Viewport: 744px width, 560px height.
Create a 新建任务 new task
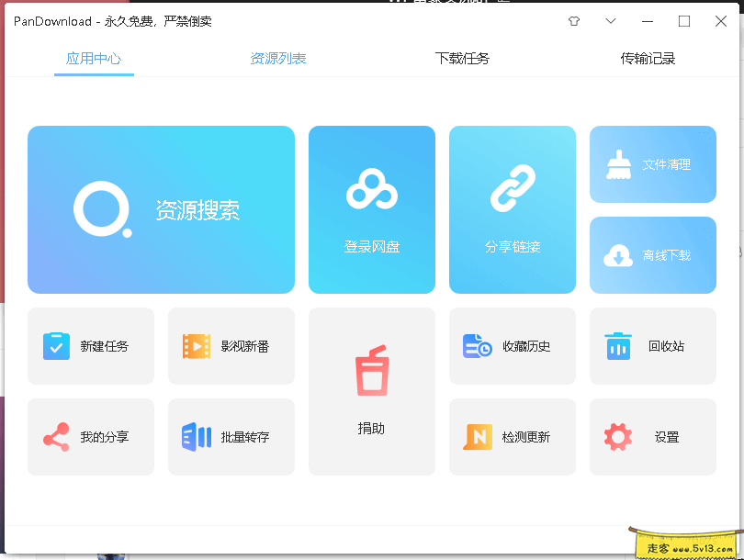(x=91, y=346)
